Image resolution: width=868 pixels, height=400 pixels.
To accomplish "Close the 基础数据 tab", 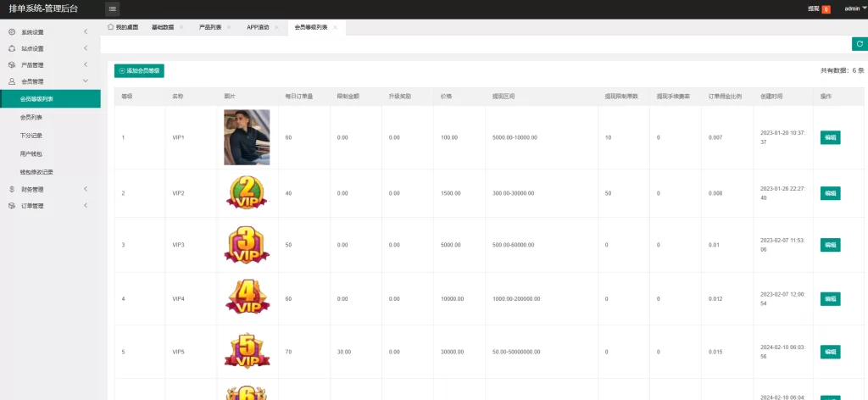I will pyautogui.click(x=180, y=27).
